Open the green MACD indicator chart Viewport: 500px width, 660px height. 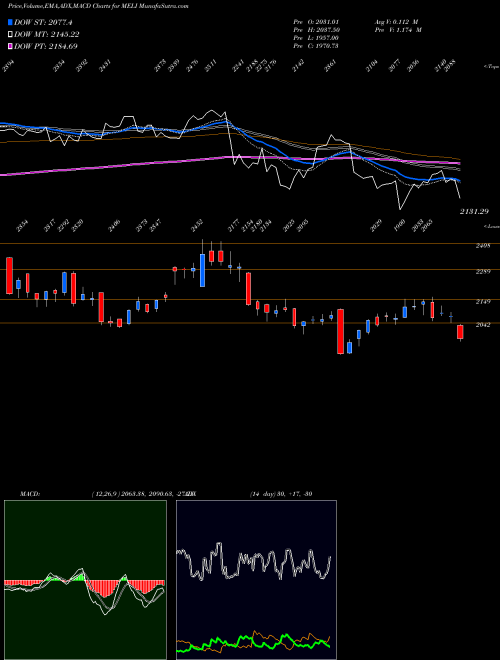85,580
